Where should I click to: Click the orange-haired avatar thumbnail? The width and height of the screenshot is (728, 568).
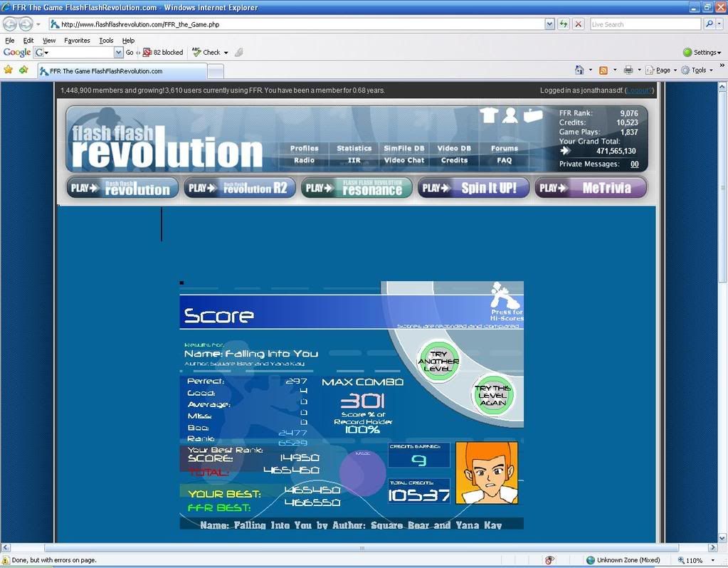(486, 473)
